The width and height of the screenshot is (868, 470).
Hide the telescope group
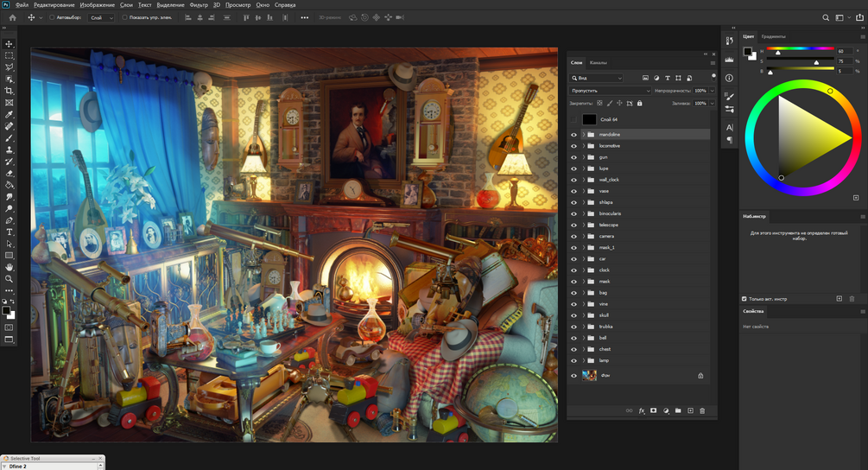pyautogui.click(x=573, y=225)
